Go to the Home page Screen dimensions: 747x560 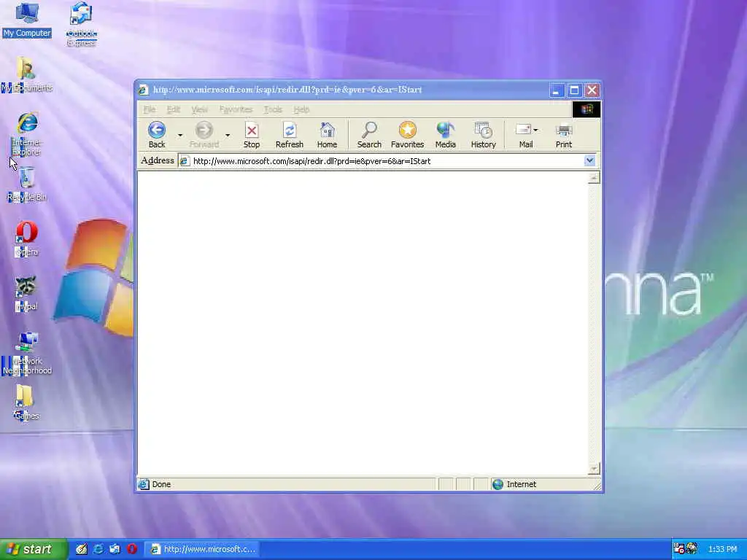tap(327, 135)
